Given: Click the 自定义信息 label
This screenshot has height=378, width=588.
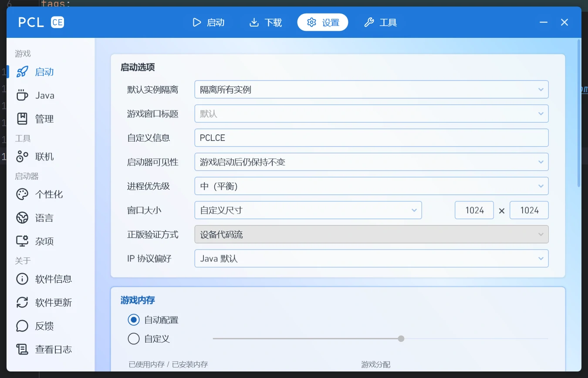Looking at the screenshot, I should tap(149, 138).
